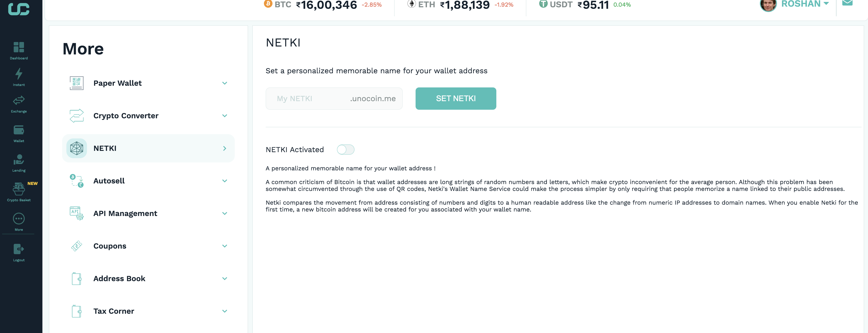Open the Coupons menu entry

click(148, 246)
